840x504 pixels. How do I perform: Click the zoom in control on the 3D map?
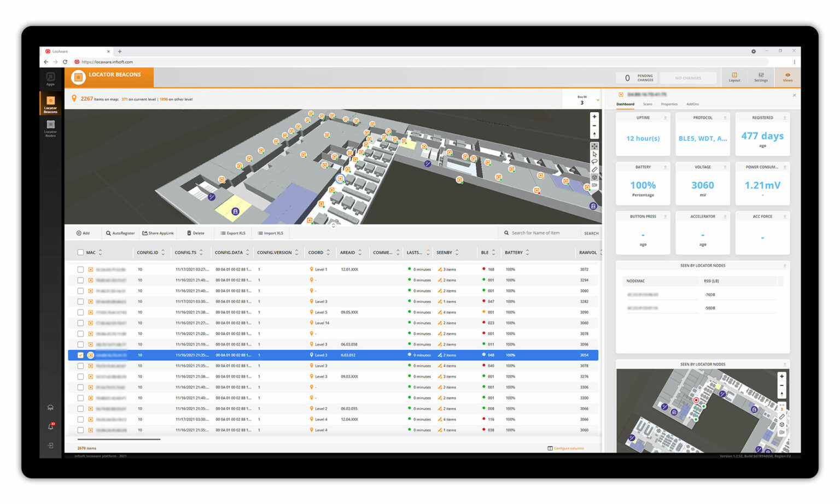[594, 116]
